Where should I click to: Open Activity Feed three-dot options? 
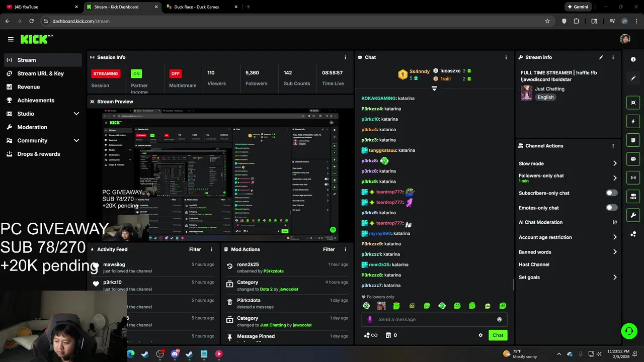pos(211,249)
